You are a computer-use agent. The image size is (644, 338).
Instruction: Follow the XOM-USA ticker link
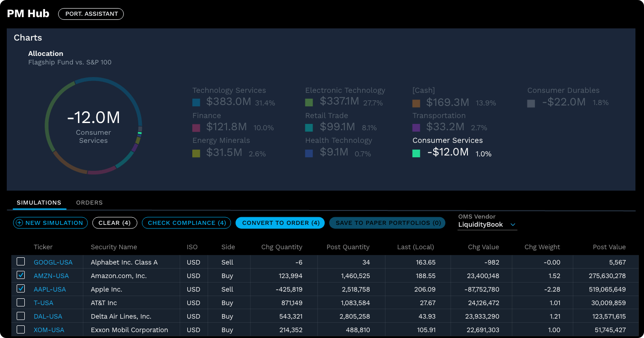[x=48, y=329]
